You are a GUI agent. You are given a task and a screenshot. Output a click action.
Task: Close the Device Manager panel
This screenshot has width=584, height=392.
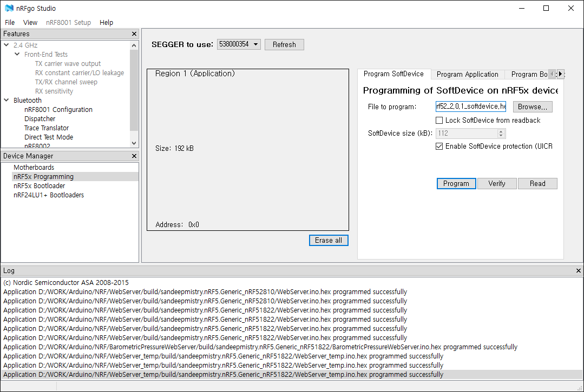tap(134, 156)
